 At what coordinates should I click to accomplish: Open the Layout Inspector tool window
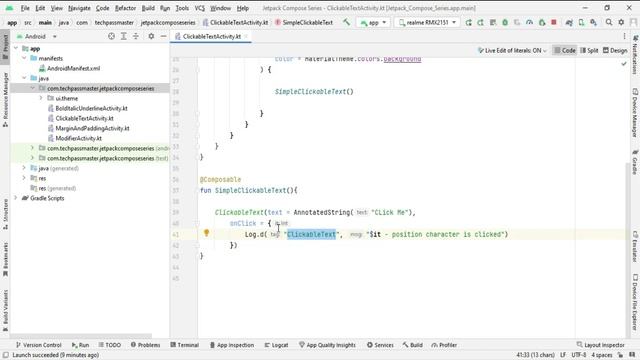coord(600,345)
